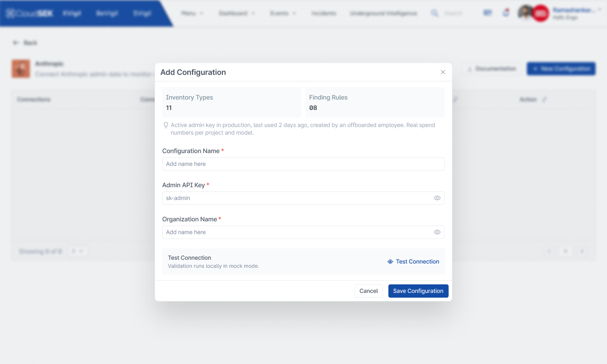Open the Incidents page
The height and width of the screenshot is (364, 607).
pos(324,13)
